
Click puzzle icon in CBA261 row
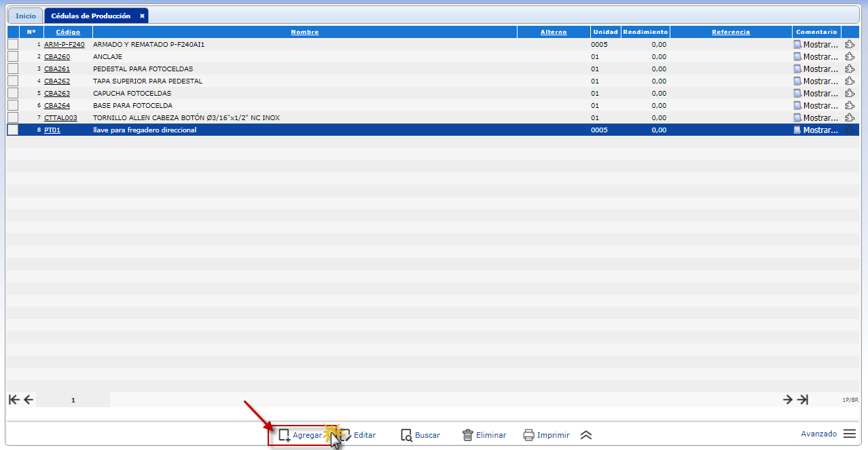click(x=850, y=69)
